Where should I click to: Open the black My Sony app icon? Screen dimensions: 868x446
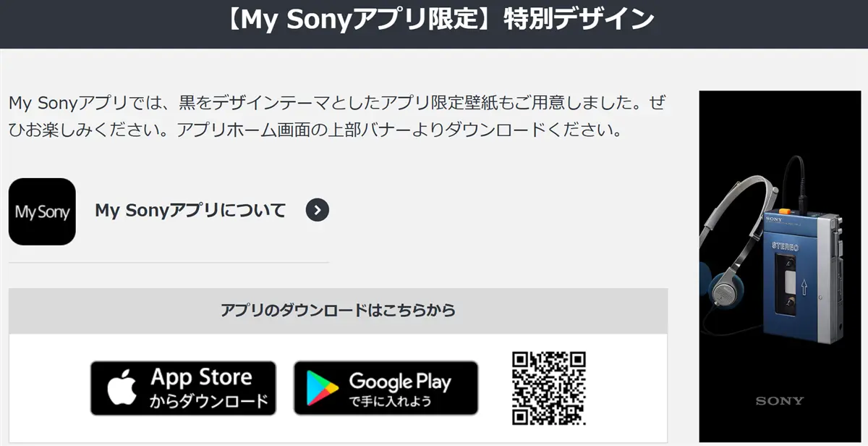click(x=42, y=211)
